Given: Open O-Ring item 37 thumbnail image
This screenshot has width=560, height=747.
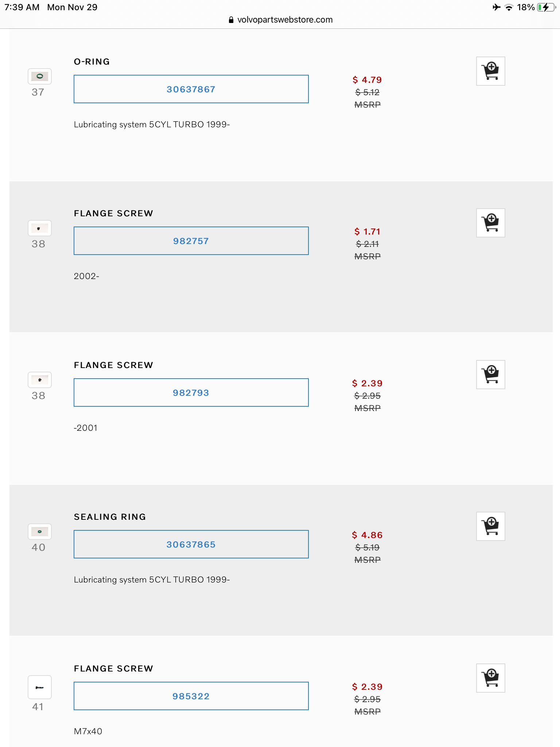Looking at the screenshot, I should click(x=40, y=76).
